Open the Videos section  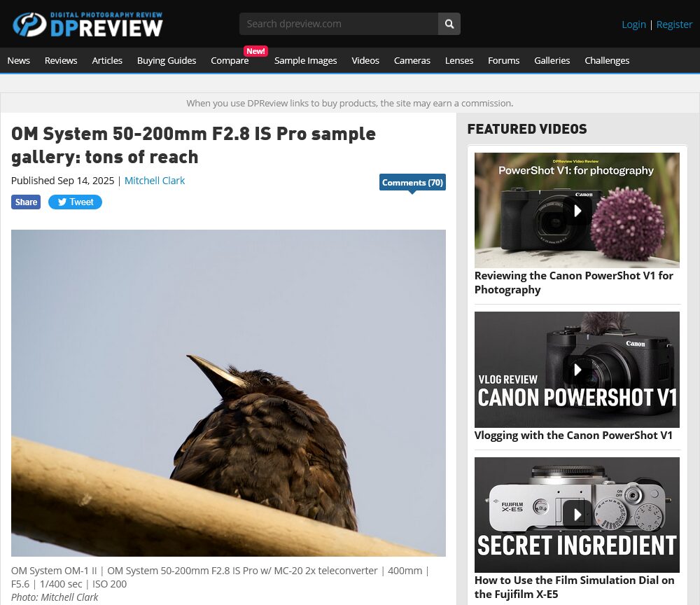tap(365, 60)
